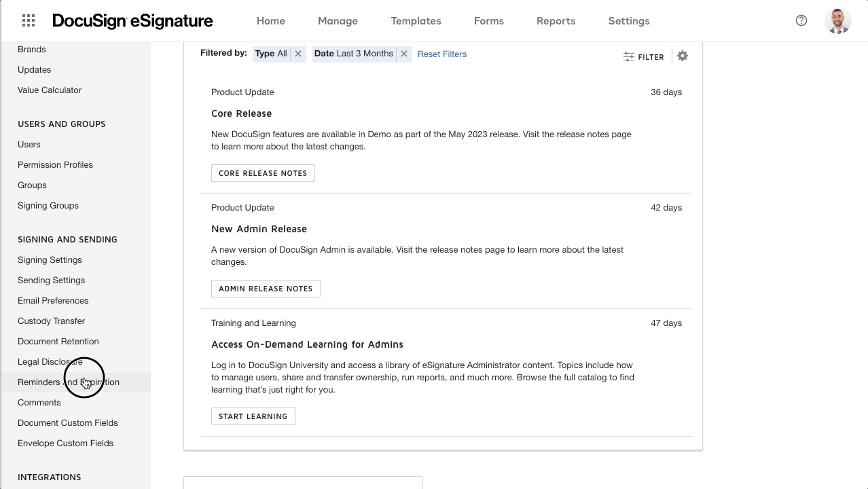Open ADMIN RELEASE NOTES
Image resolution: width=868 pixels, height=489 pixels.
point(266,289)
